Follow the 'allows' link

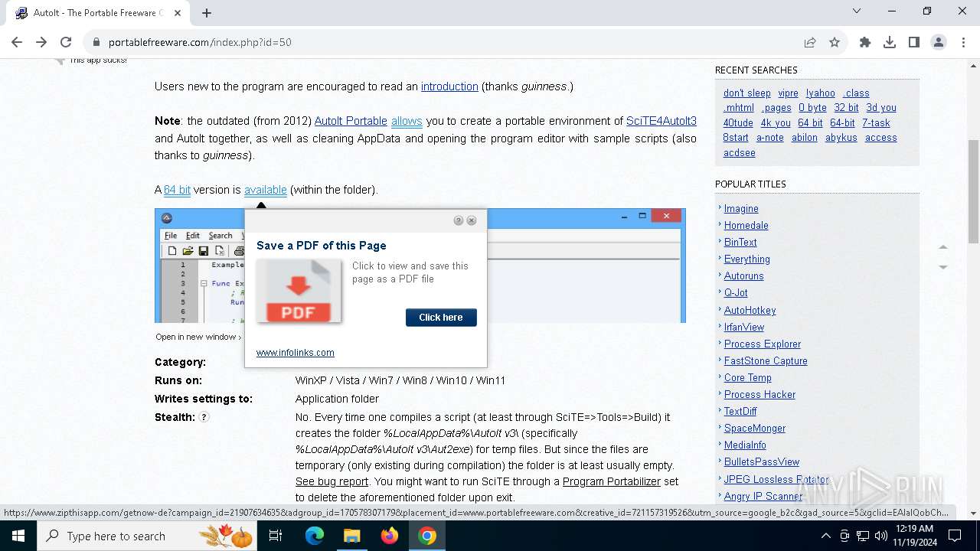407,121
